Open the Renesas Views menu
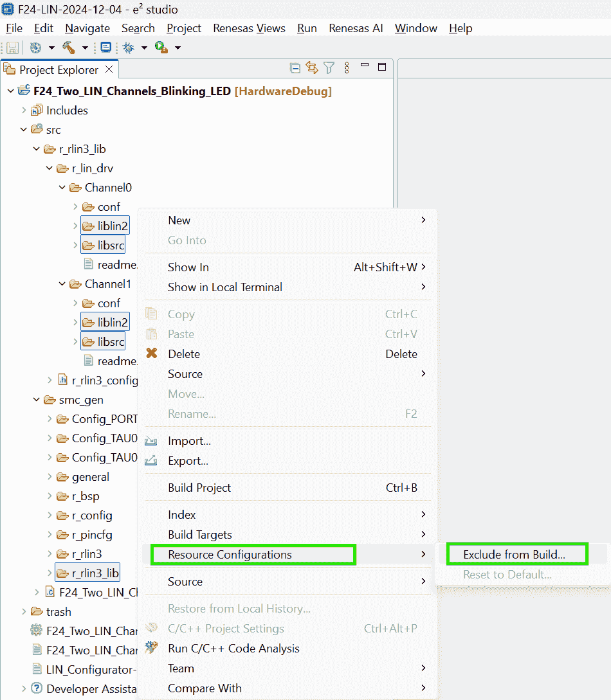The image size is (611, 700). 249,28
